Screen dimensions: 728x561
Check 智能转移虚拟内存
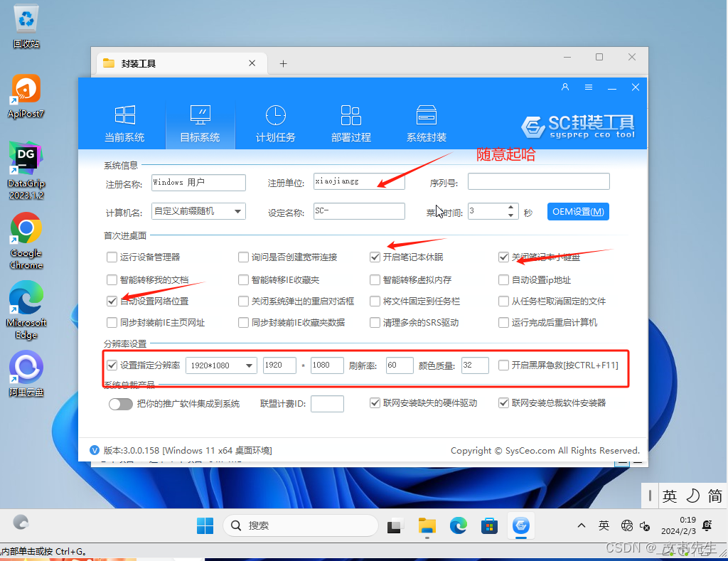point(375,279)
